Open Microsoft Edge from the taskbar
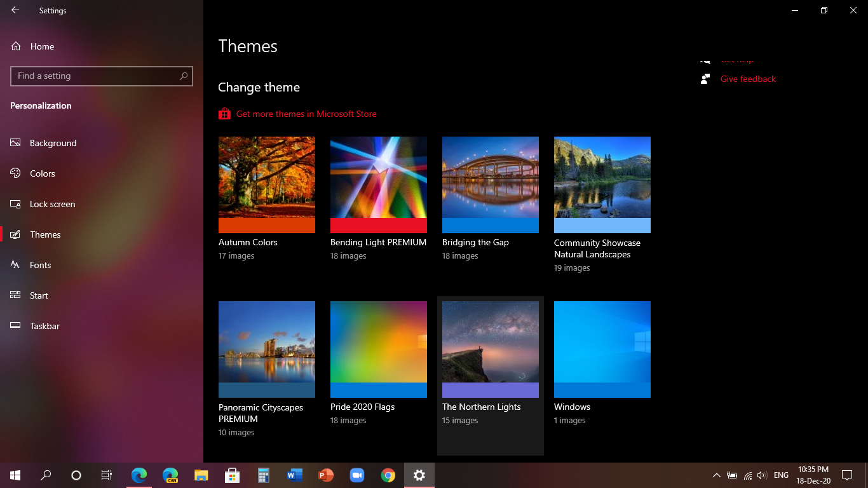The width and height of the screenshot is (868, 488). (139, 475)
